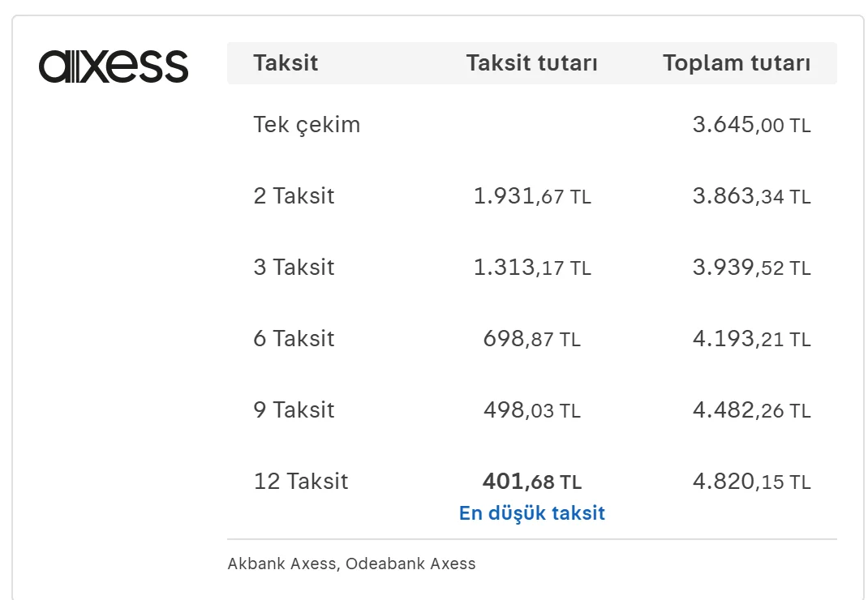Click the 4.193,21 TL total amount
Screen dimensions: 868x600
pos(752,339)
